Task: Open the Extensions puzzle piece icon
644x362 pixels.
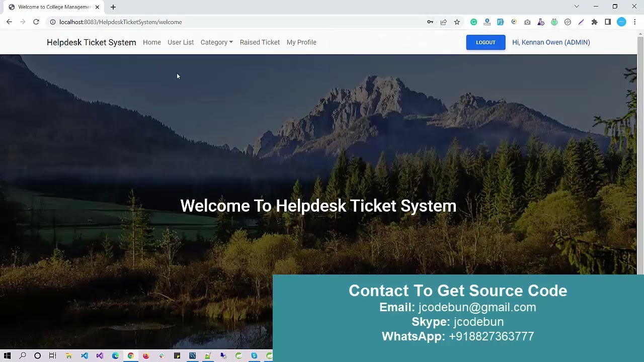Action: click(x=594, y=22)
